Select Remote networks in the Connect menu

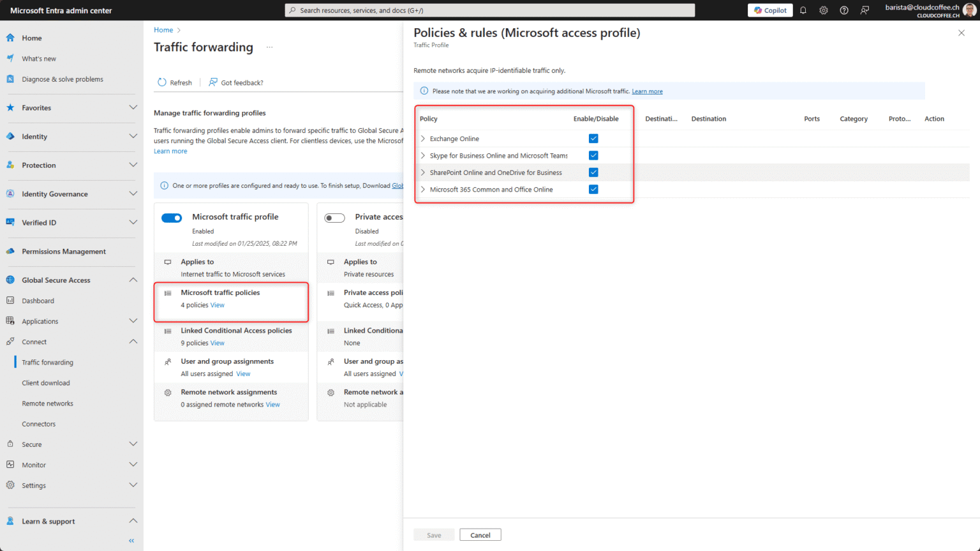pos(48,403)
